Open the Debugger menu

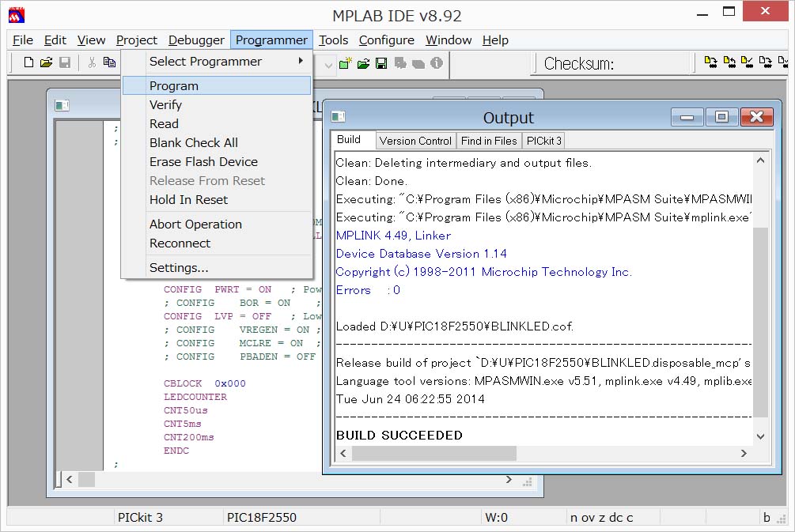pyautogui.click(x=196, y=40)
